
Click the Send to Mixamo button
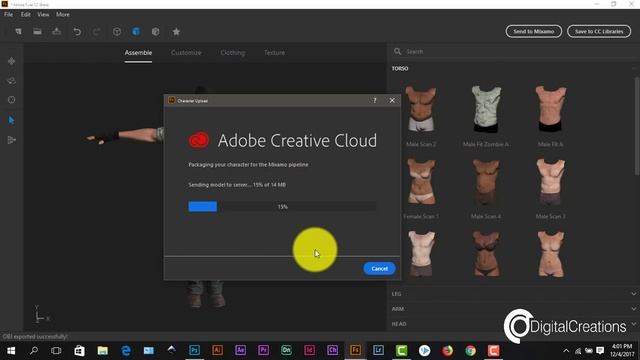(533, 31)
